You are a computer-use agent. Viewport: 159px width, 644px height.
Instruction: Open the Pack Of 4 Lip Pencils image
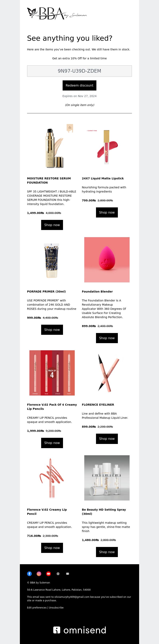pos(52,373)
